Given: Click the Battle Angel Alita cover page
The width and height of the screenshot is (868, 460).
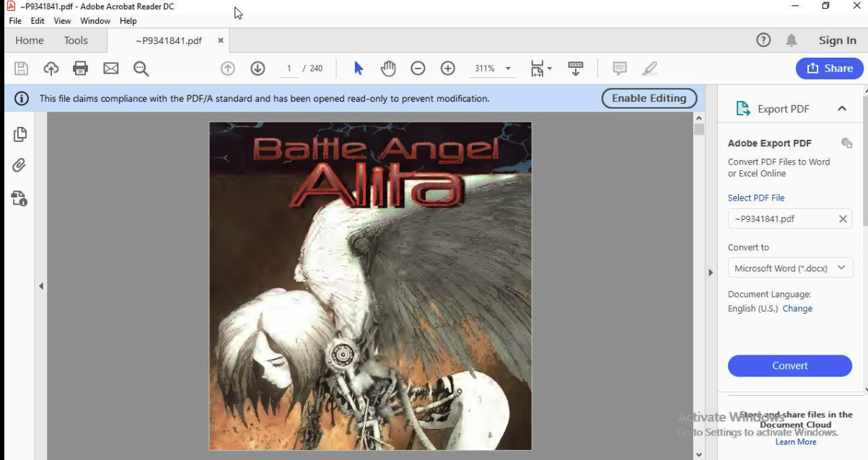Looking at the screenshot, I should click(370, 286).
